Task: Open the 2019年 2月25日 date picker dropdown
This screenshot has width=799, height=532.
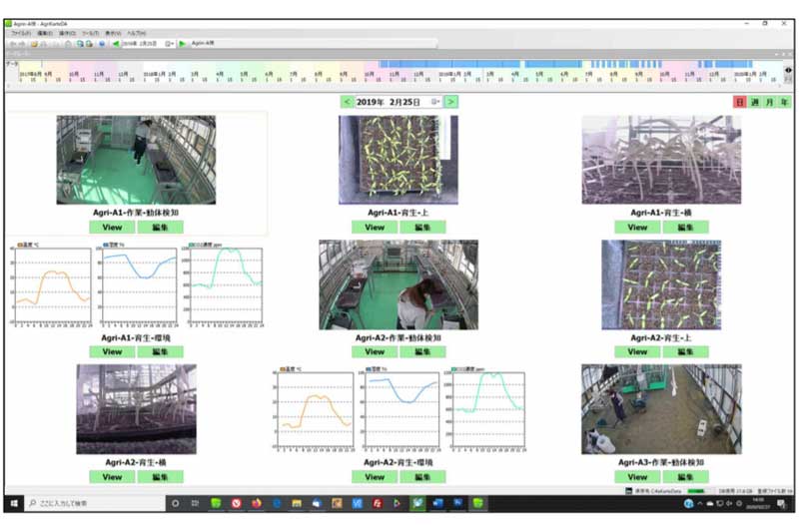Action: click(x=435, y=102)
